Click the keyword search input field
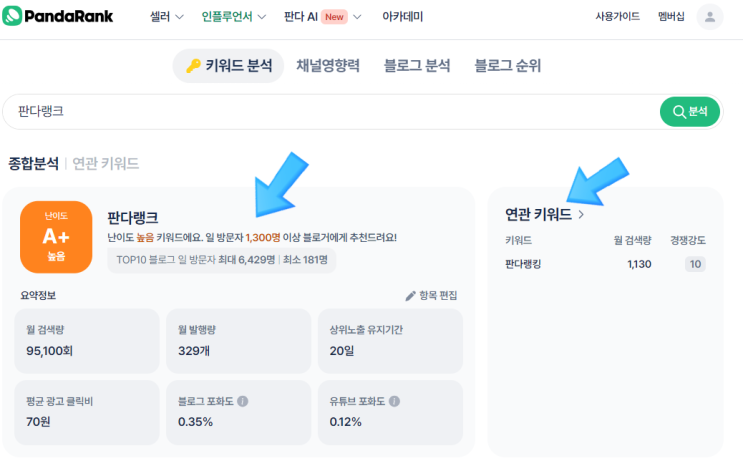Screen dimensions: 743x466 click(x=330, y=112)
